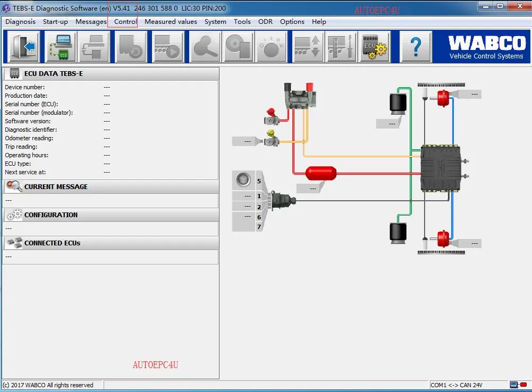Click the COM1 <-> CAN 24V status text
Screen dimensions: 532x392
pyautogui.click(x=456, y=385)
